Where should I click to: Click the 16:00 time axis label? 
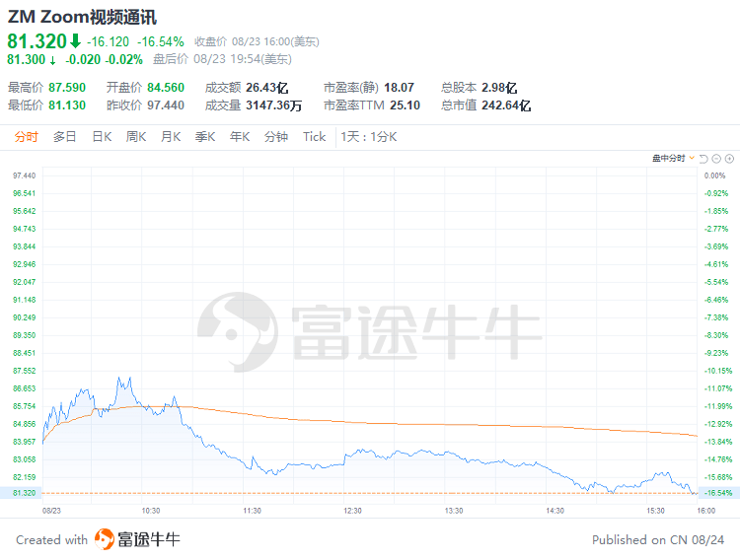[706, 511]
